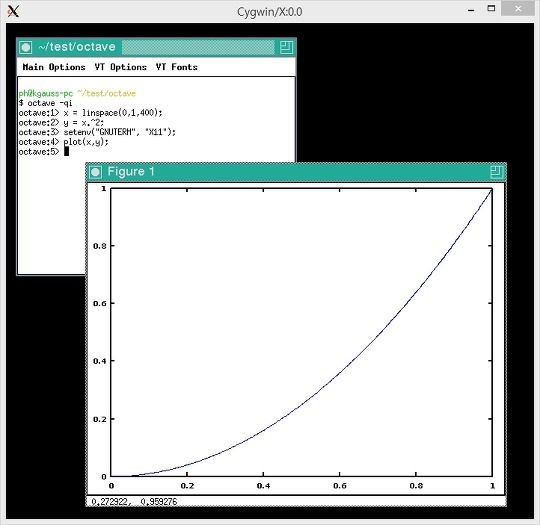Click y-axis tick label 0.8
The width and height of the screenshot is (540, 525).
coord(100,246)
